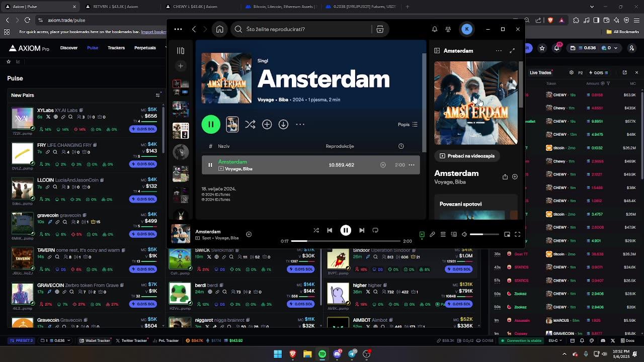Open the playback queue
The image size is (644, 362).
pyautogui.click(x=443, y=234)
